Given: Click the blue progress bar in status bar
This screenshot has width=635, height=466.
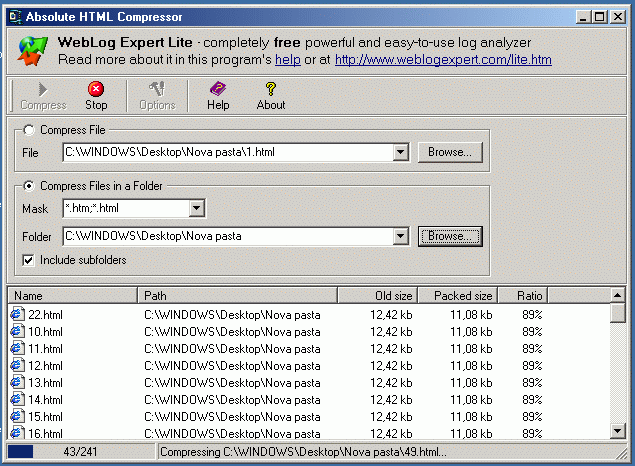Looking at the screenshot, I should click(20, 451).
